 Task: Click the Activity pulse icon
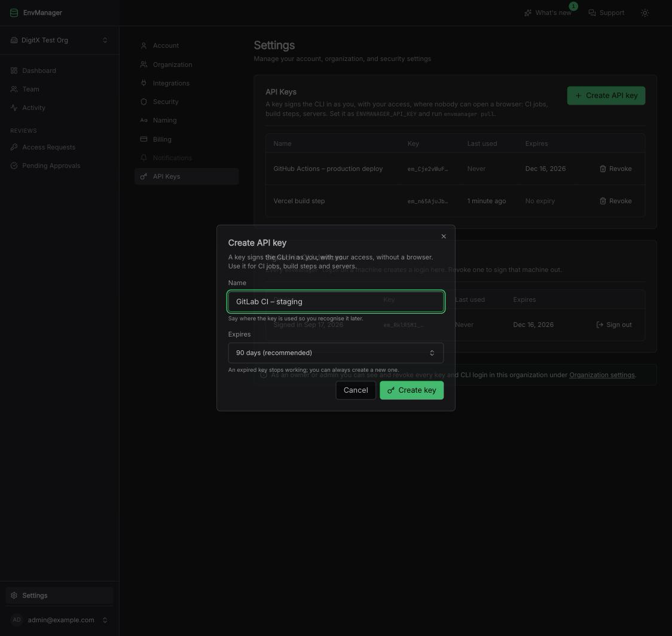pos(14,108)
